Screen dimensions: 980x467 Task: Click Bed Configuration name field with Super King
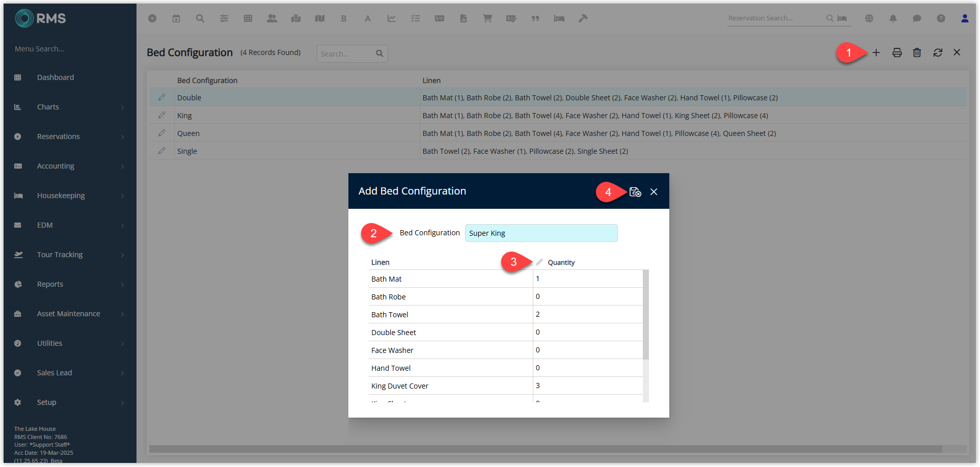pyautogui.click(x=541, y=233)
